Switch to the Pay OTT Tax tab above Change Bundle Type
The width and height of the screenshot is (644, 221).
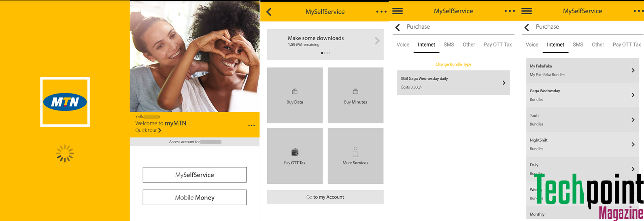point(497,45)
